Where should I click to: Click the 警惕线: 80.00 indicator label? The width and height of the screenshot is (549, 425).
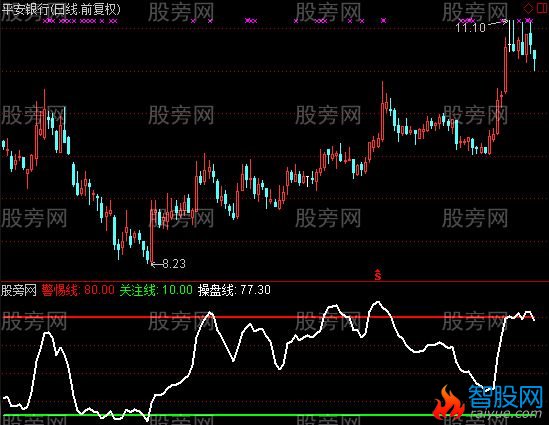(x=78, y=290)
